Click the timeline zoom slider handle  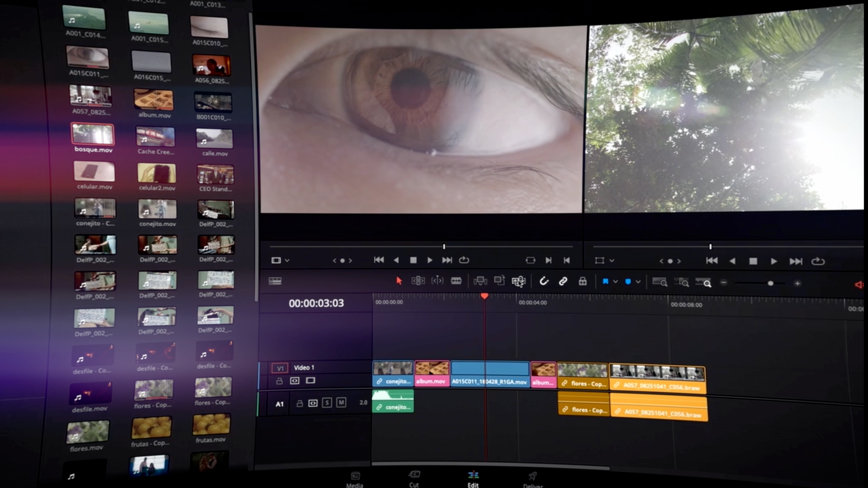[x=770, y=283]
